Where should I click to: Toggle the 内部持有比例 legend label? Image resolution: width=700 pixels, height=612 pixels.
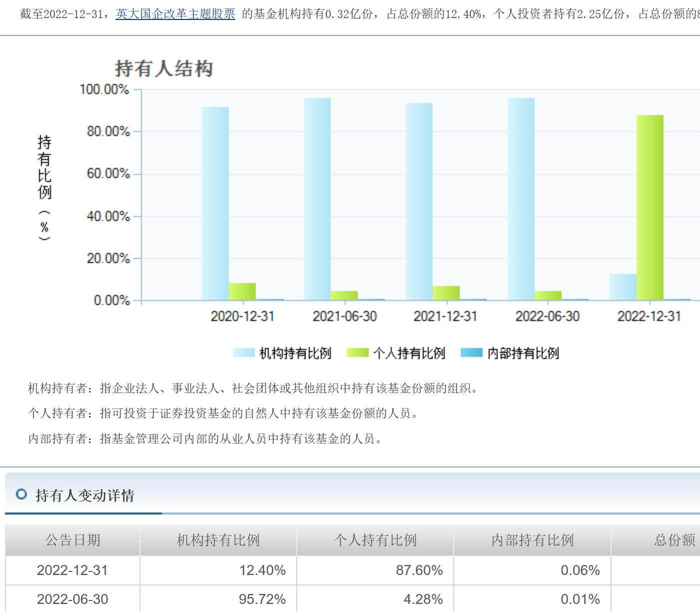(523, 353)
